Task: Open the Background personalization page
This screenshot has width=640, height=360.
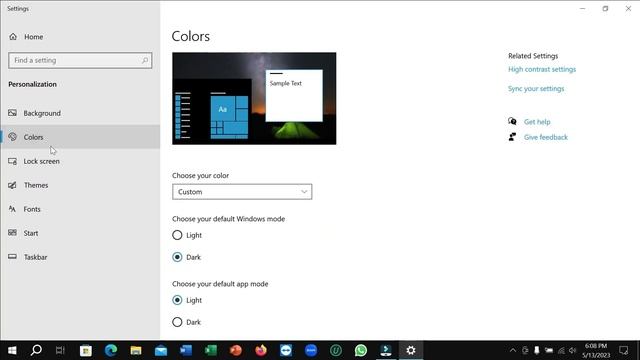Action: click(80, 113)
